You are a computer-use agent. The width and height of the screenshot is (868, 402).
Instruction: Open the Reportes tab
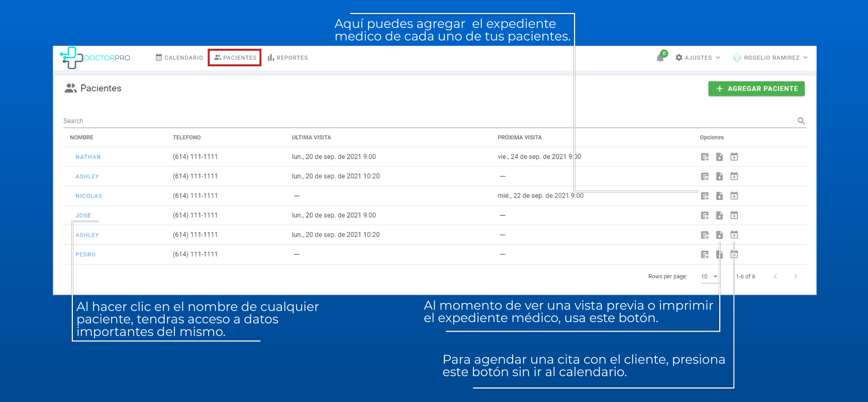(x=288, y=58)
